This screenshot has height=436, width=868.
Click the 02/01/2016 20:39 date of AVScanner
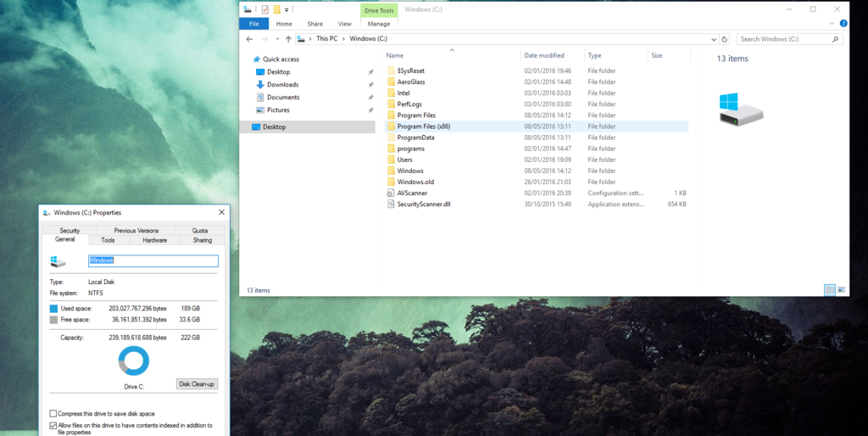tap(548, 193)
